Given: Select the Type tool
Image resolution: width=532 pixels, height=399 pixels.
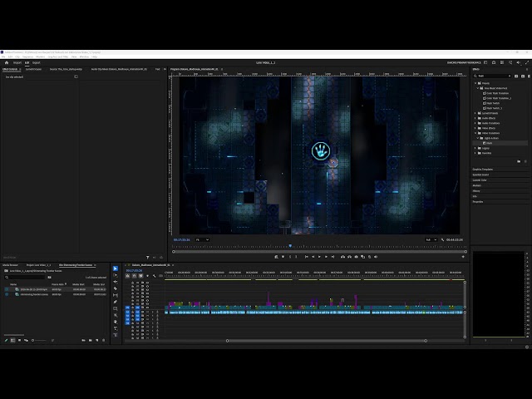Looking at the screenshot, I should tap(116, 328).
